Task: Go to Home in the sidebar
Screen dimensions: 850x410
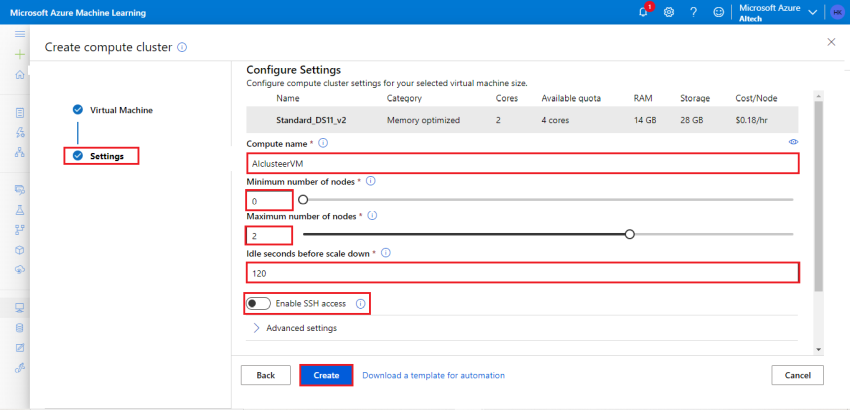Action: tap(20, 74)
